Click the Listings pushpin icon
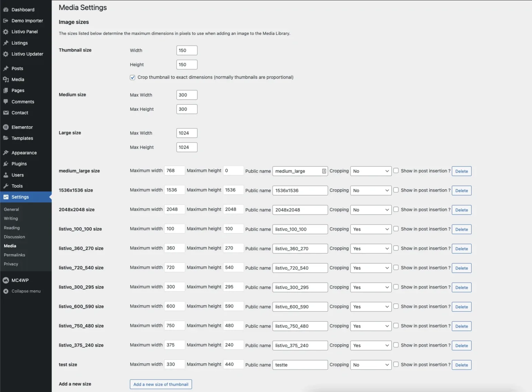Screen dimensions: 532x392 coord(6,43)
